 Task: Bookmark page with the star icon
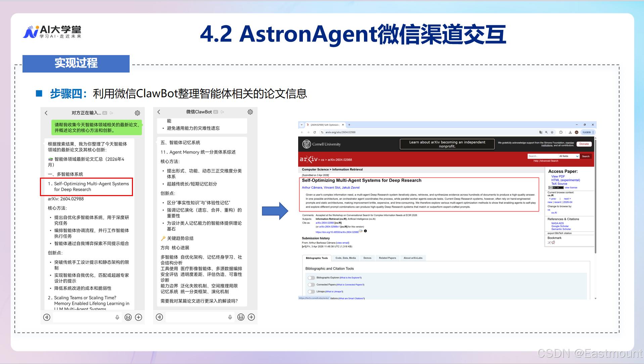(552, 132)
